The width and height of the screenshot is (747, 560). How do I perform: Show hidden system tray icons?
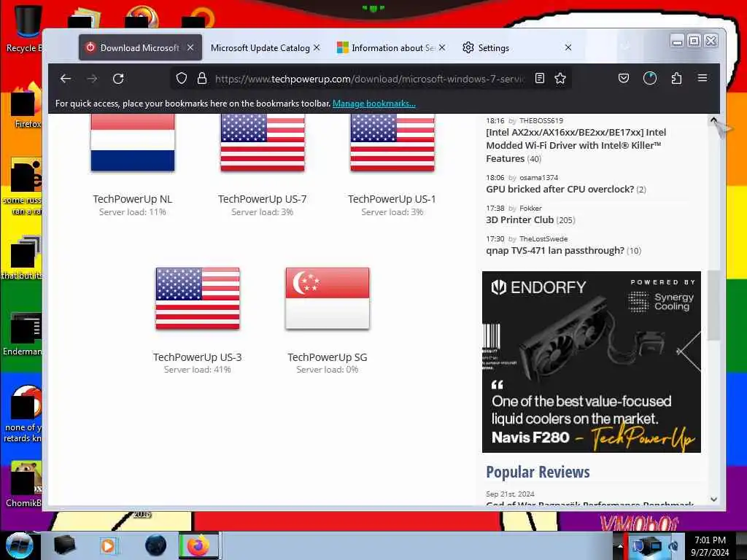click(620, 545)
